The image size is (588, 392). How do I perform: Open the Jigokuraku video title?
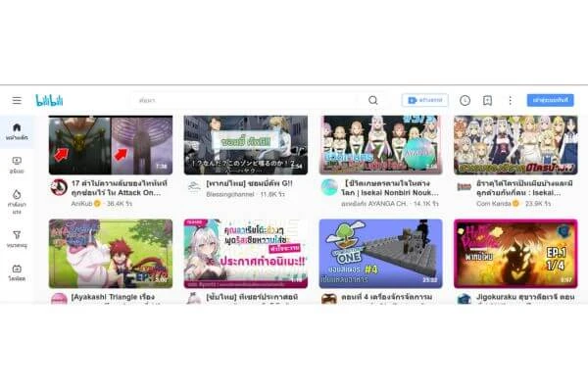[x=525, y=297]
